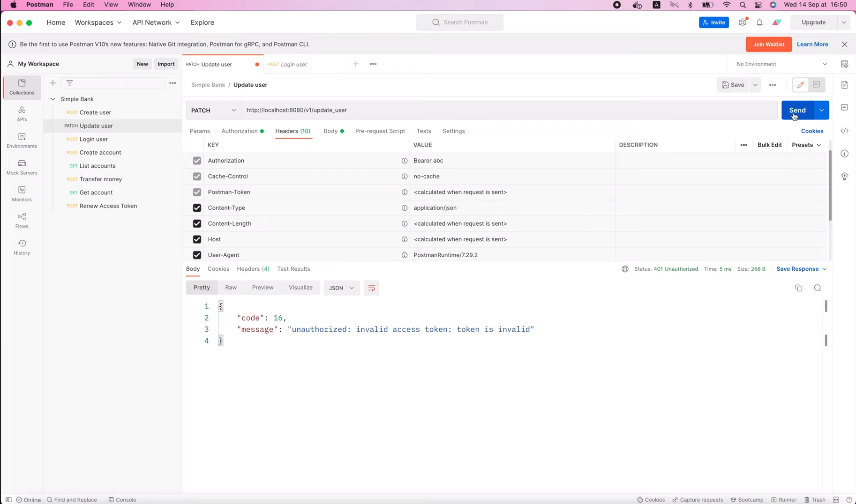Uncheck the Content-Type header checkbox
The height and width of the screenshot is (504, 856).
pos(197,208)
